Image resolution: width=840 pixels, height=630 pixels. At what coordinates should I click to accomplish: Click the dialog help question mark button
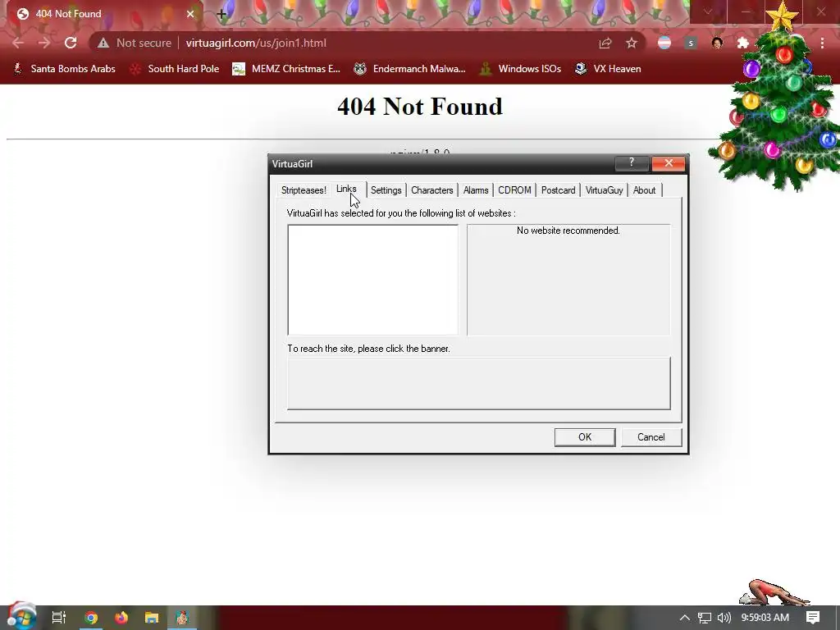632,163
